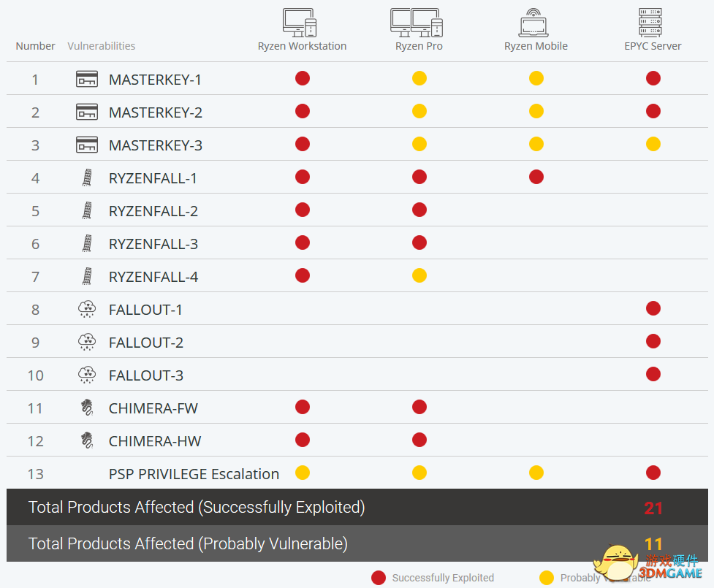This screenshot has width=714, height=588.
Task: Select the "CHIMERA-FW" vulnerability name
Action: point(153,408)
